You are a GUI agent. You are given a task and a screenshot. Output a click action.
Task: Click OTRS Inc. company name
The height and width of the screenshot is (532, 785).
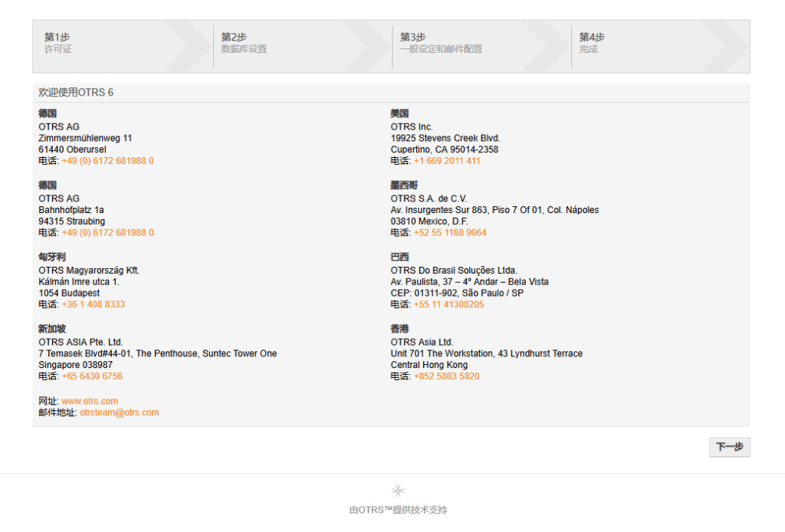(412, 126)
